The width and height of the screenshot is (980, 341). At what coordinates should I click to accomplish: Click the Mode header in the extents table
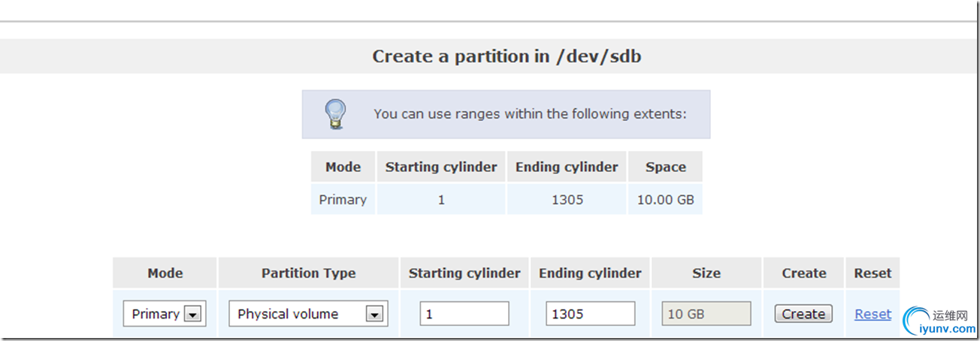pos(343,167)
